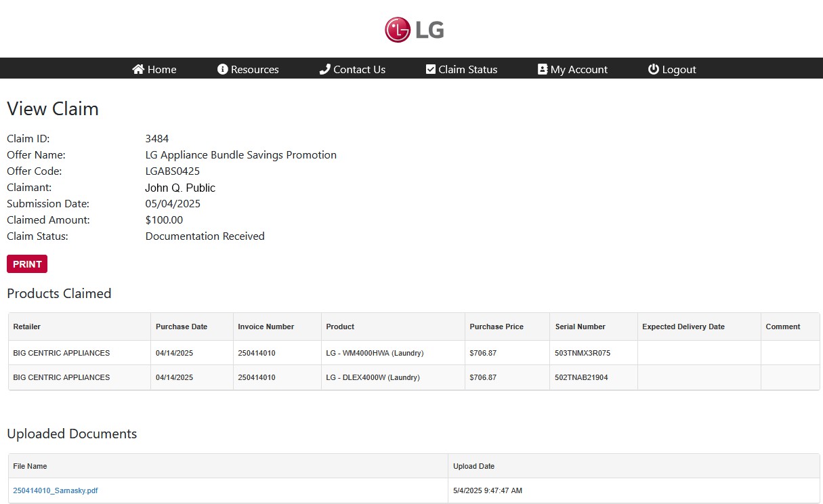Open the Home menu item
The width and height of the screenshot is (823, 504).
pos(154,69)
